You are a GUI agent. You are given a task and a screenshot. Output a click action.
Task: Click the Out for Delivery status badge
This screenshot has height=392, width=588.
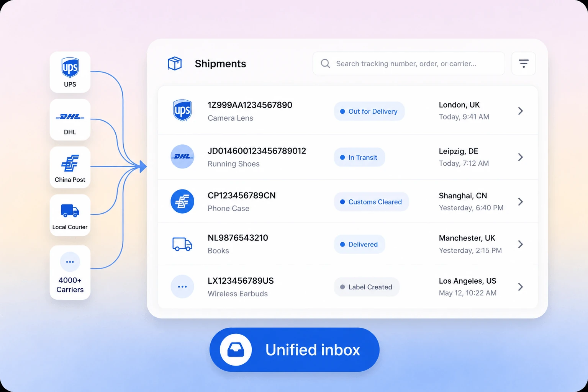pos(369,111)
